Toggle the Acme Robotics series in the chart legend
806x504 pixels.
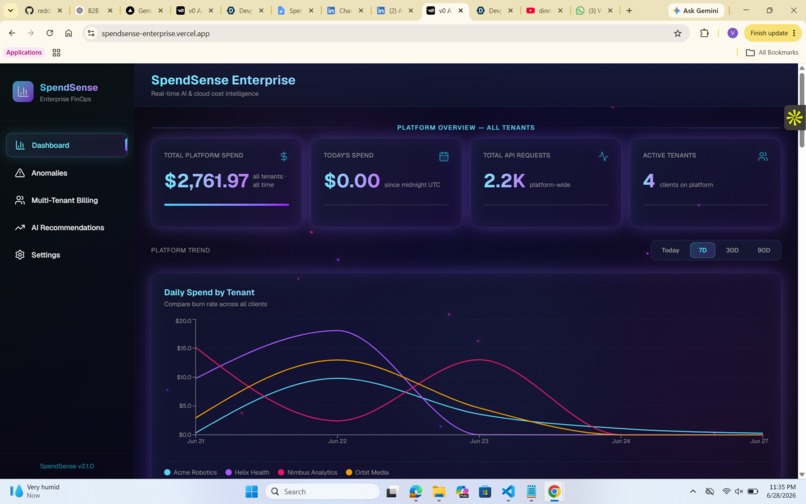pos(190,472)
